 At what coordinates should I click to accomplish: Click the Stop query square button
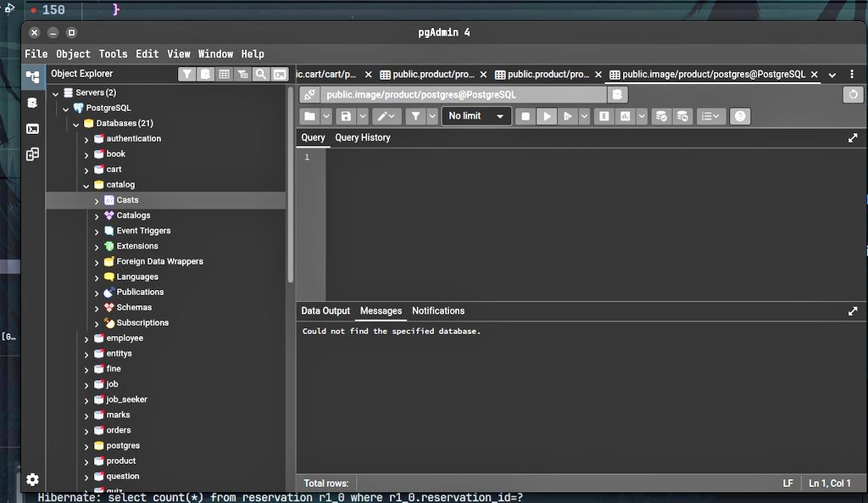tap(526, 116)
